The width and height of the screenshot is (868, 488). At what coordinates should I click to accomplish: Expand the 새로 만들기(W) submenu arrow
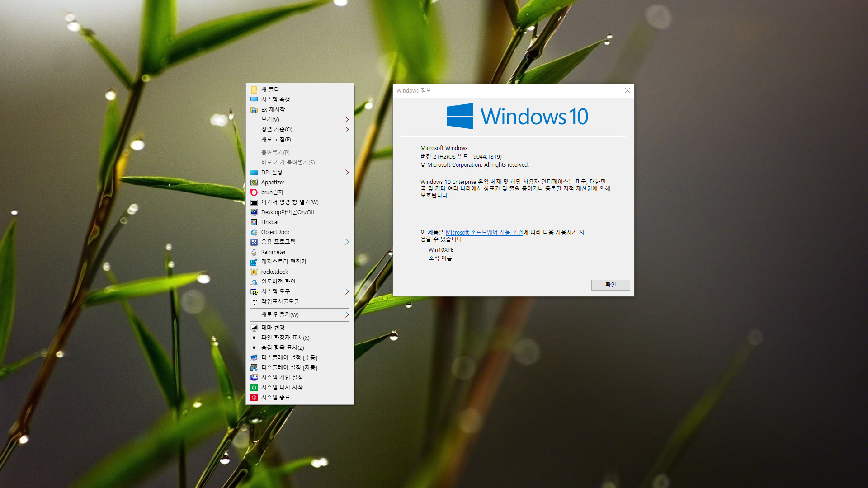(347, 314)
